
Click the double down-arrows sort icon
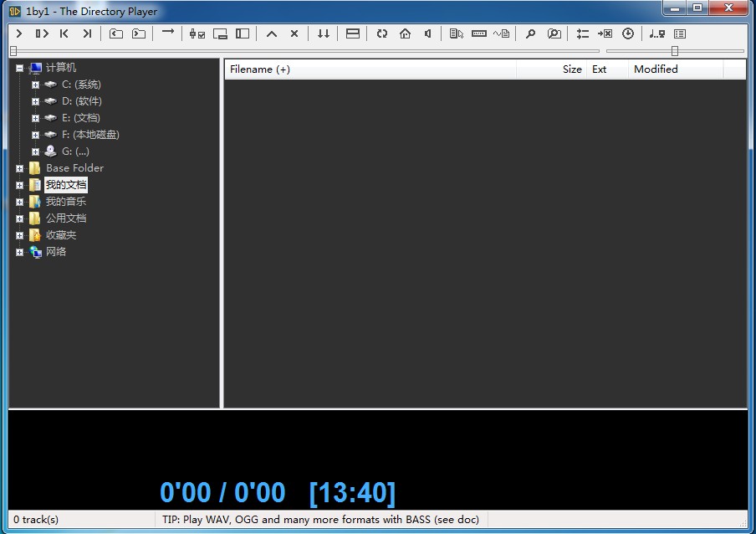tap(323, 33)
